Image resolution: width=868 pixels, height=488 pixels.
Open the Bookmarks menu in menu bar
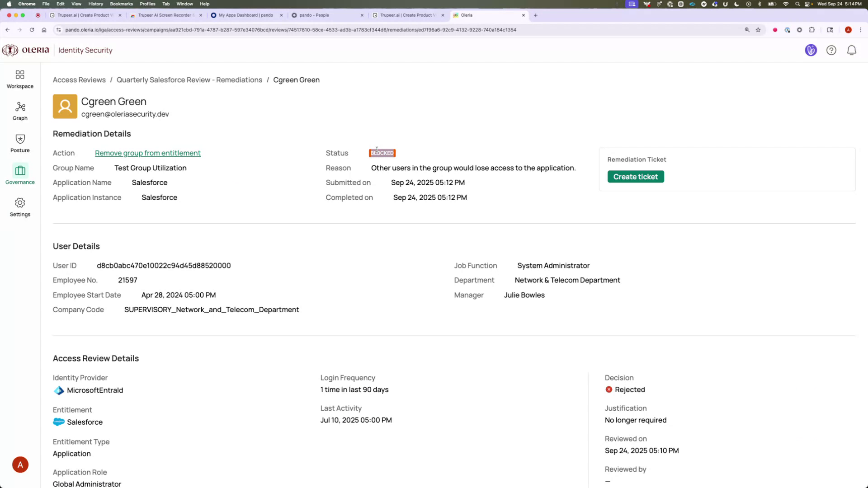(121, 4)
